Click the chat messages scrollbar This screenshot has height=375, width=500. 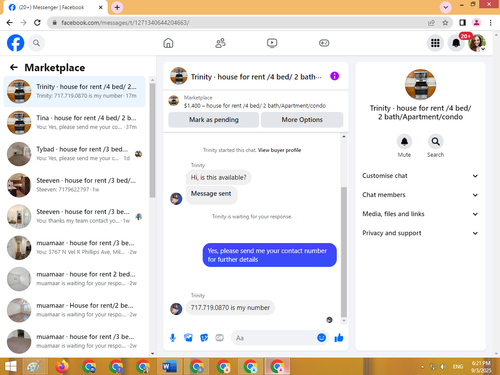pyautogui.click(x=344, y=252)
